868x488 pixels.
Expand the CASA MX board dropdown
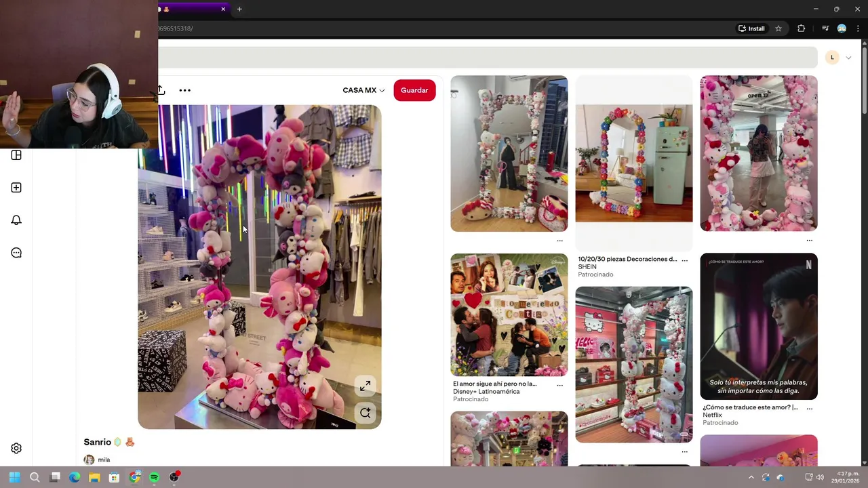click(x=363, y=90)
